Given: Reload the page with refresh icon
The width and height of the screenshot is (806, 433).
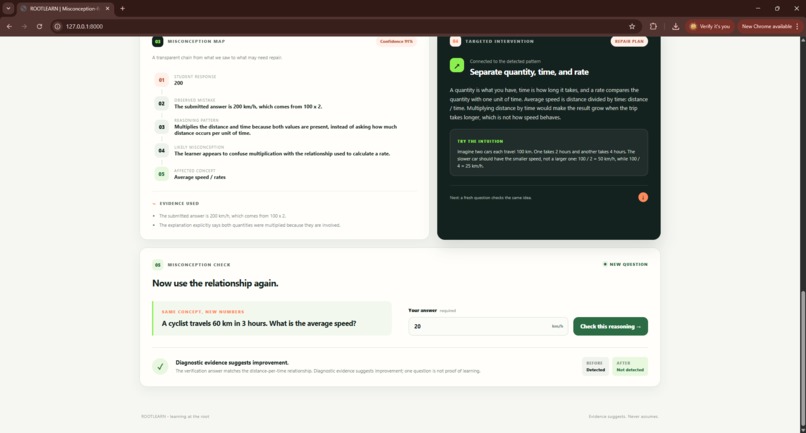Looking at the screenshot, I should coord(39,26).
